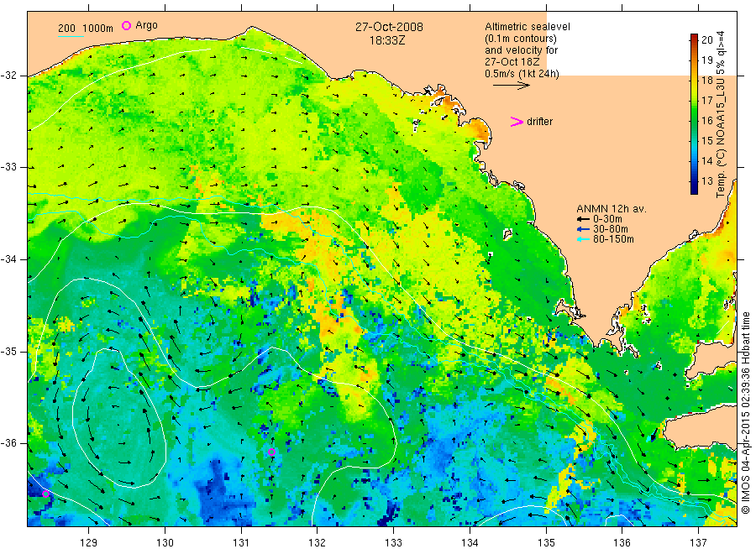Viewport: 756px width, 554px height.
Task: Click the 'drifter' legend label
Action: click(539, 122)
